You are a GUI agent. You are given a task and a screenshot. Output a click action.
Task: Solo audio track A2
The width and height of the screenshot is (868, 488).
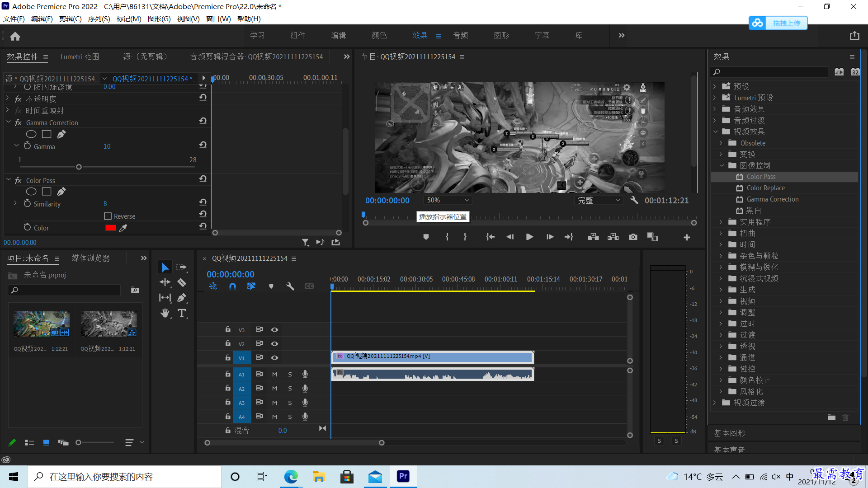point(290,389)
